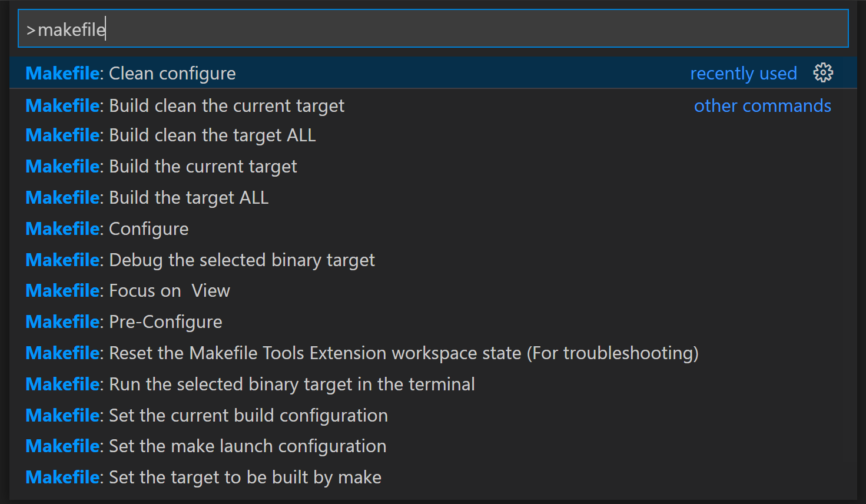This screenshot has height=504, width=866.
Task: Select Makefile: Reset the Makefile Tools workspace state
Action: point(361,353)
